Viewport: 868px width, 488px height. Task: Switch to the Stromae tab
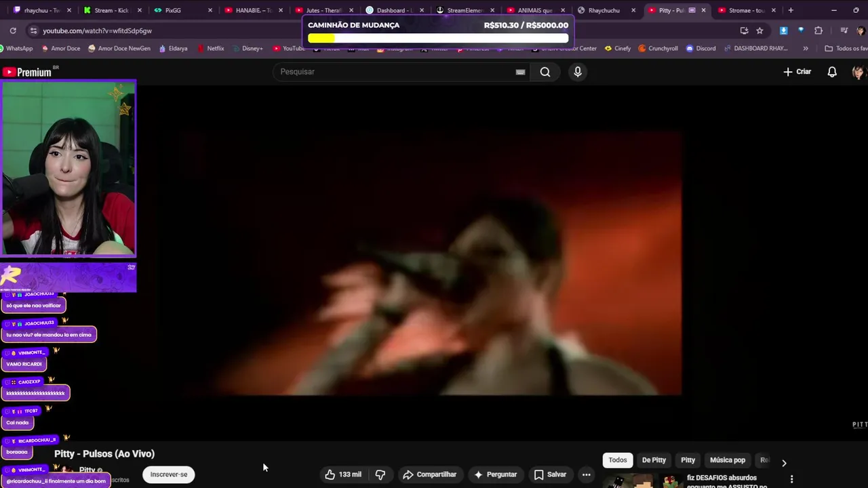point(747,10)
